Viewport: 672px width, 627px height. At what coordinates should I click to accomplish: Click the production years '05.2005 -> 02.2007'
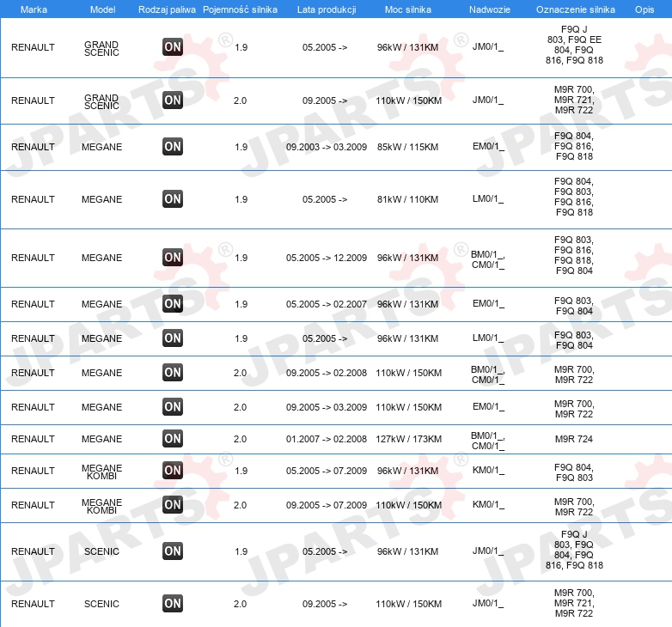coord(327,304)
